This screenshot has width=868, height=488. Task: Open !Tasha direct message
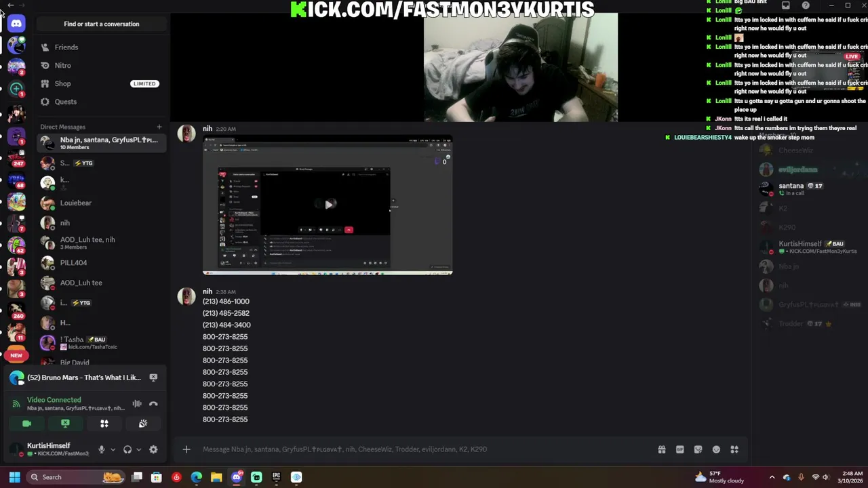(x=102, y=343)
